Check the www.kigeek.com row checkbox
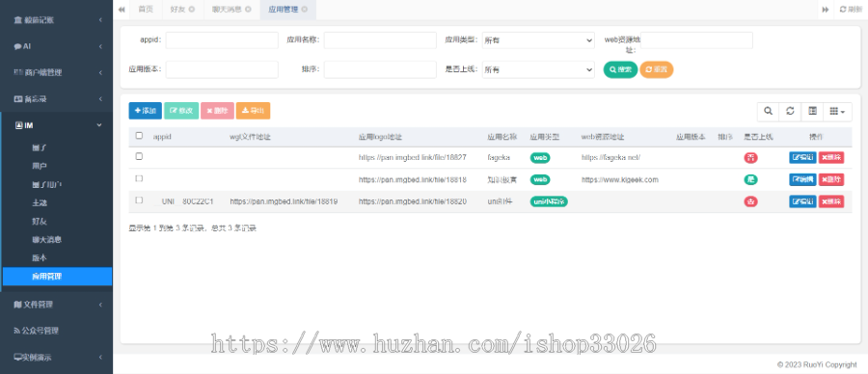Image resolution: width=868 pixels, height=374 pixels. coord(139,178)
